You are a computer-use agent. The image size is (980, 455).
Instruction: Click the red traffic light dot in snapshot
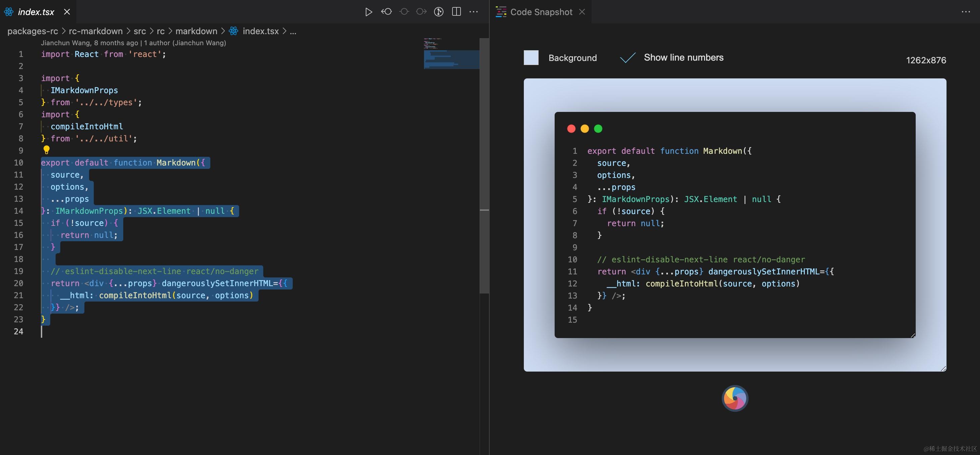[571, 129]
